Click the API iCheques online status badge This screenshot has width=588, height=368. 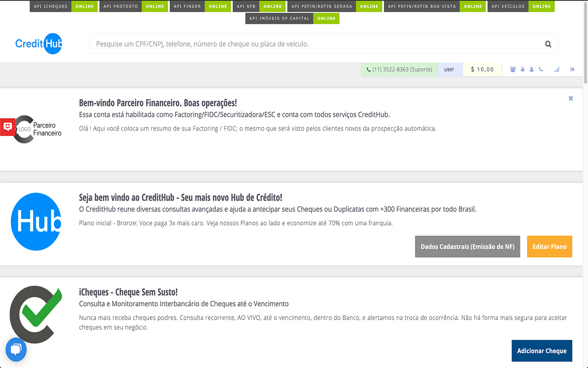(x=64, y=6)
